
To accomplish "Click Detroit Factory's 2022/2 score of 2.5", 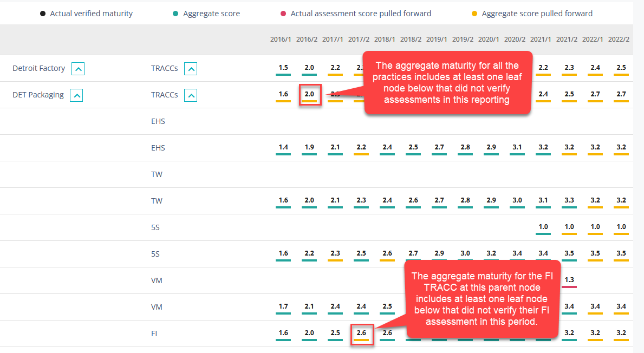I will pyautogui.click(x=621, y=68).
